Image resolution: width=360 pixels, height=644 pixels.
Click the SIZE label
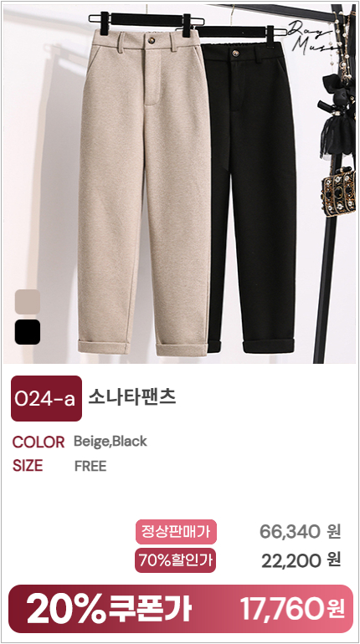[x=28, y=466]
